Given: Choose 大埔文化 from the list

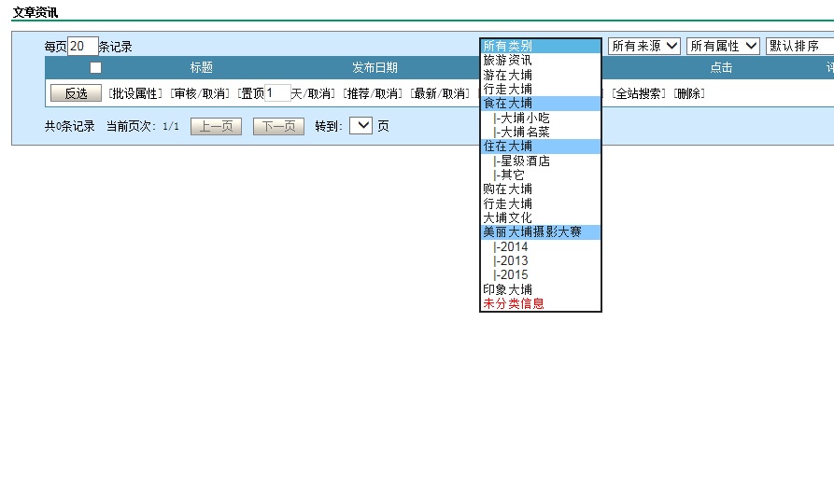Looking at the screenshot, I should pos(508,217).
